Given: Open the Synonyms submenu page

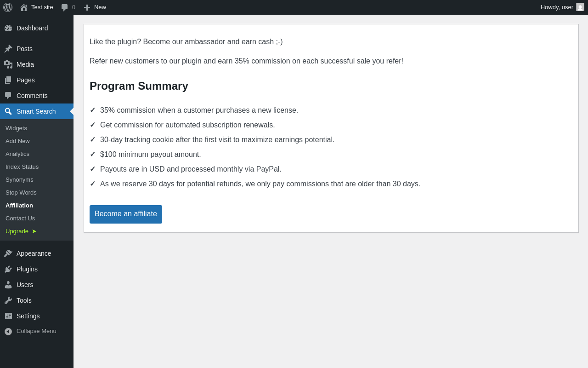Looking at the screenshot, I should [x=19, y=180].
